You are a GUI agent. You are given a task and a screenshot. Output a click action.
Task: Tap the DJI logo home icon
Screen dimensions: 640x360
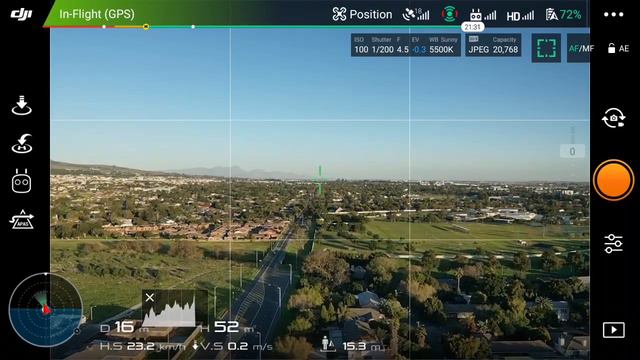pyautogui.click(x=21, y=14)
